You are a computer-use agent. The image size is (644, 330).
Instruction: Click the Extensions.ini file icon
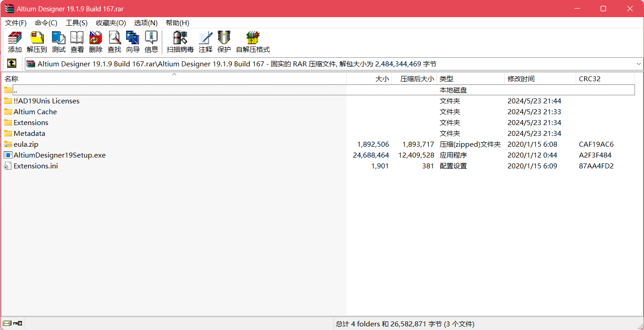coord(8,166)
